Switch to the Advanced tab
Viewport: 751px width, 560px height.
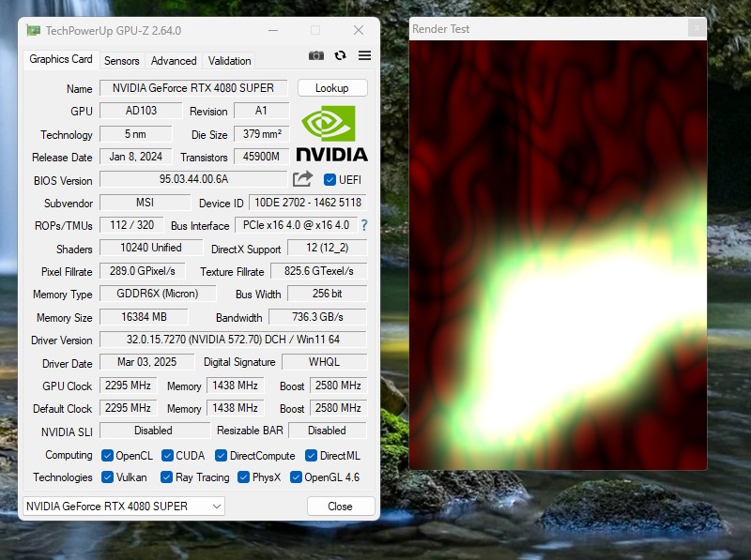(x=174, y=61)
